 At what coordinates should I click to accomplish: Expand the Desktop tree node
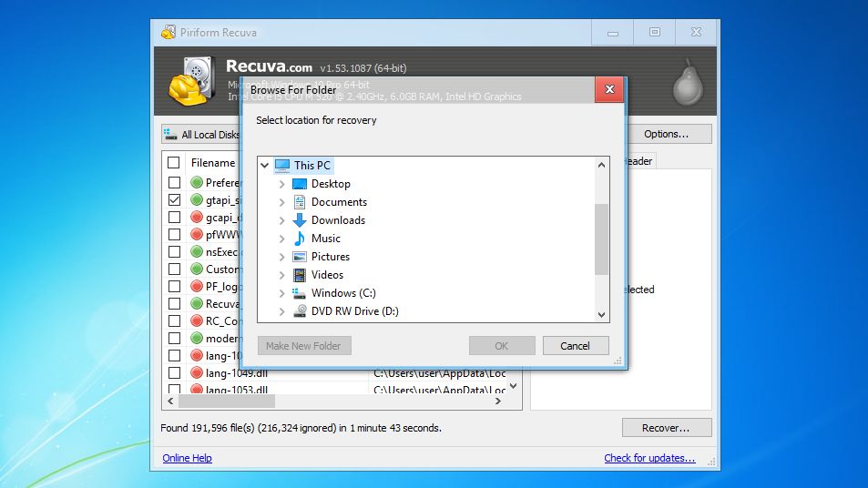(281, 184)
